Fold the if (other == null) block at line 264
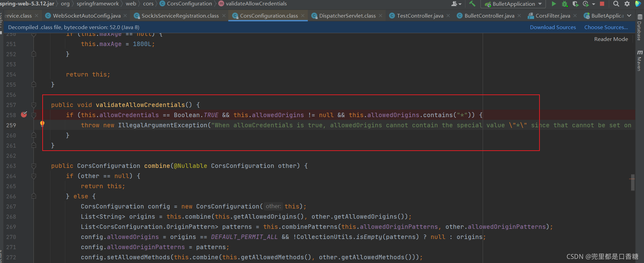Viewport: 644px width, 263px height. tap(34, 176)
